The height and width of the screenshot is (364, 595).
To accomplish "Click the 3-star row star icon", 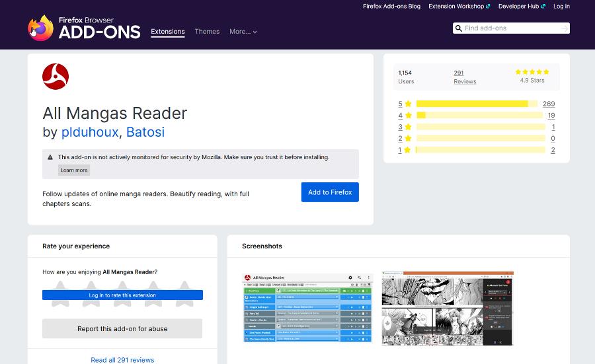I will [409, 127].
